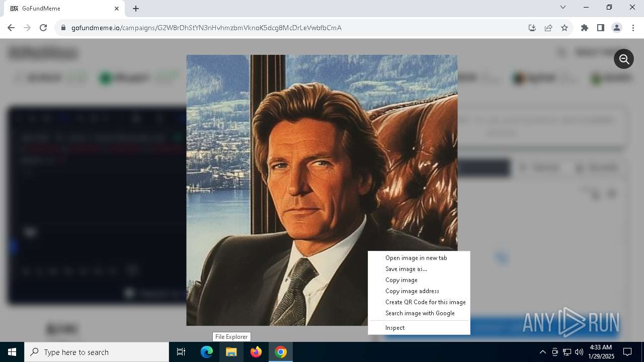Open the clock showing 4:33 AM
This screenshot has height=362, width=644.
coord(600,352)
